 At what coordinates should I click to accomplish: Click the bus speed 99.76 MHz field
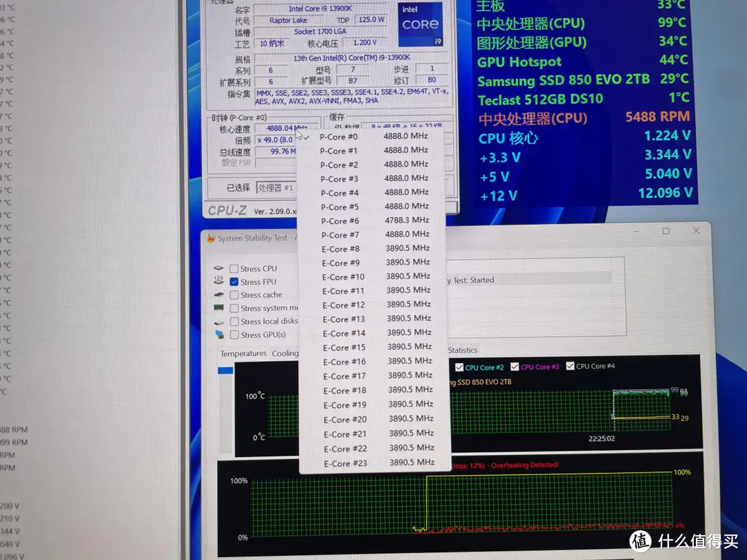point(276,151)
